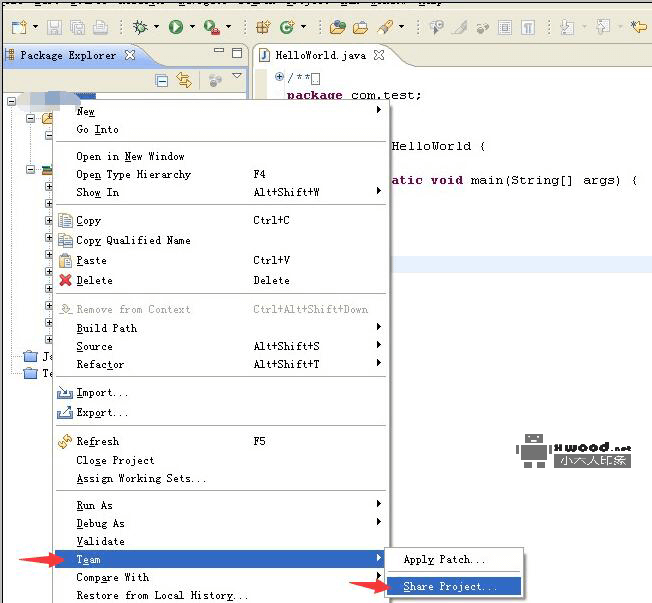Click the Open Type toolbar icon

(338, 27)
